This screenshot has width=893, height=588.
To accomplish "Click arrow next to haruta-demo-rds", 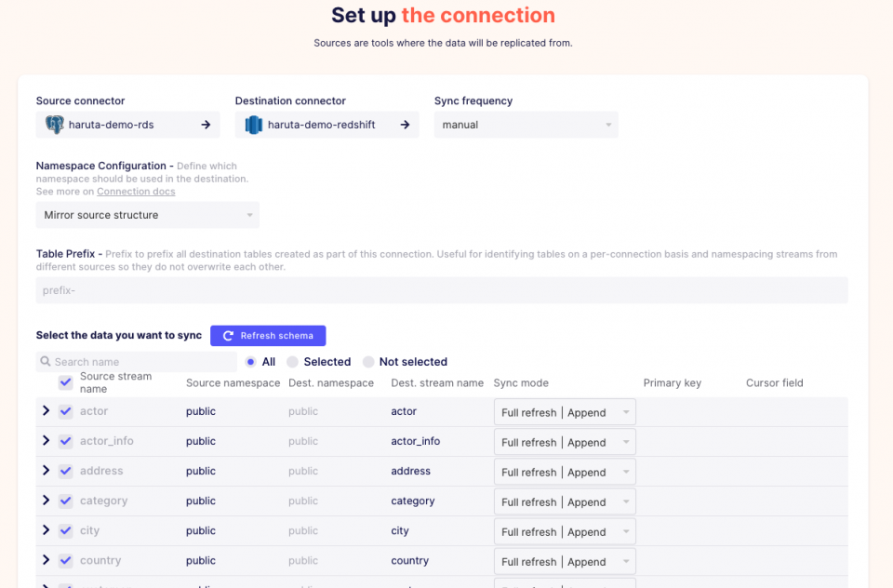I will click(206, 125).
